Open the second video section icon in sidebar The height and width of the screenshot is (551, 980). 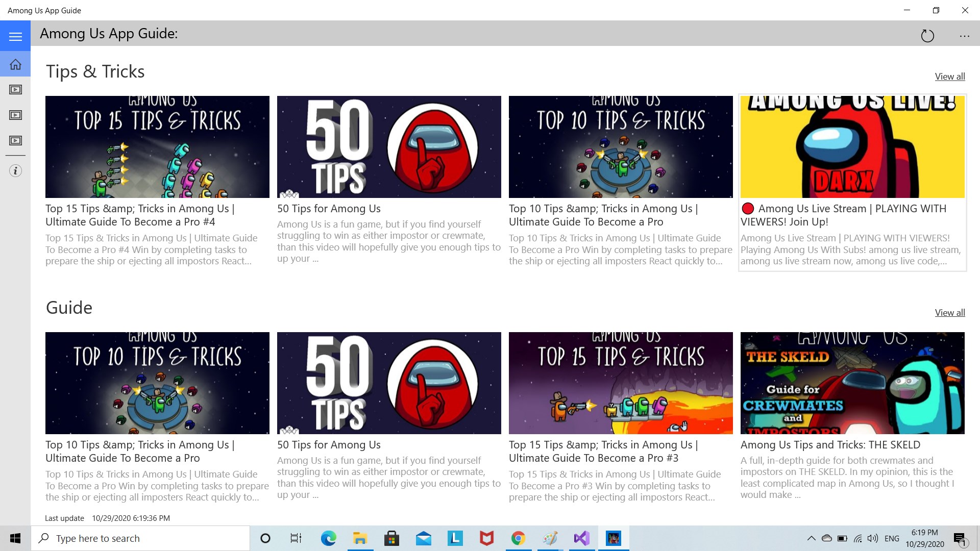pos(15,115)
